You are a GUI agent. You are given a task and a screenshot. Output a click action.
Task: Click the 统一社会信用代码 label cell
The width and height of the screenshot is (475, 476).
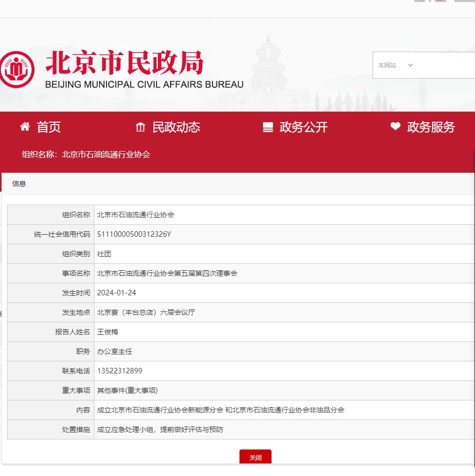click(50, 234)
